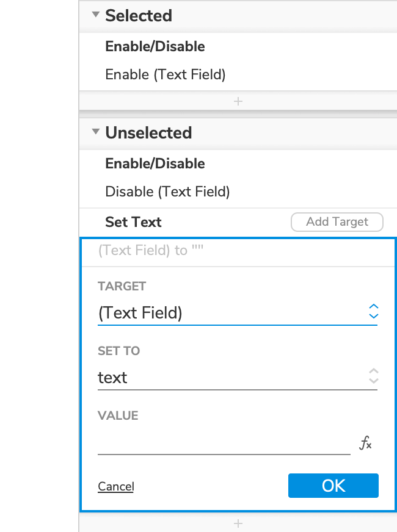Select the Set Text action header
Image resolution: width=397 pixels, height=532 pixels.
133,222
